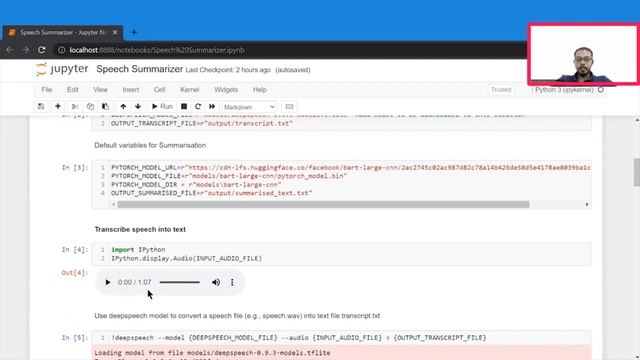Screen dimensions: 640x360
Task: Click the Jupyter logo
Action: tap(62, 69)
